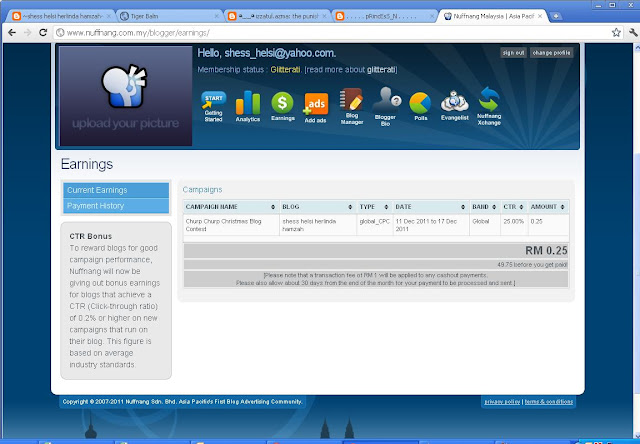Open the Nuffnang Xchange arrows icon

coord(489,106)
